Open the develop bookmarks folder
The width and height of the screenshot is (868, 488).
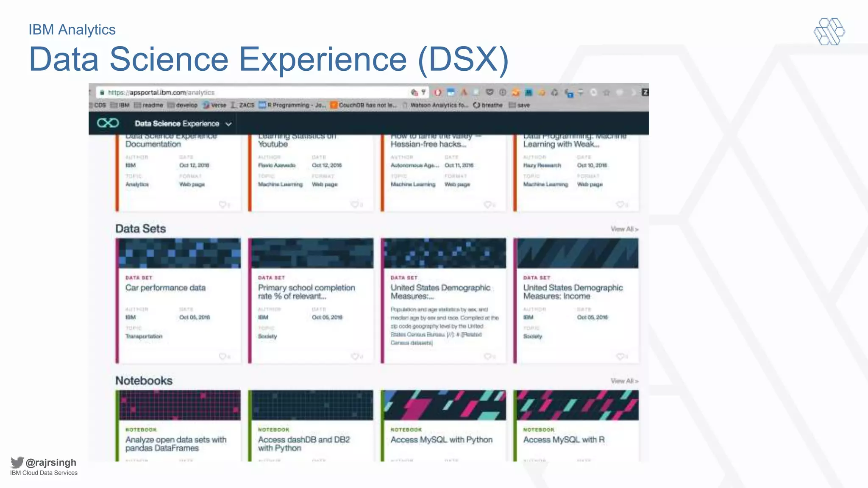pos(183,105)
